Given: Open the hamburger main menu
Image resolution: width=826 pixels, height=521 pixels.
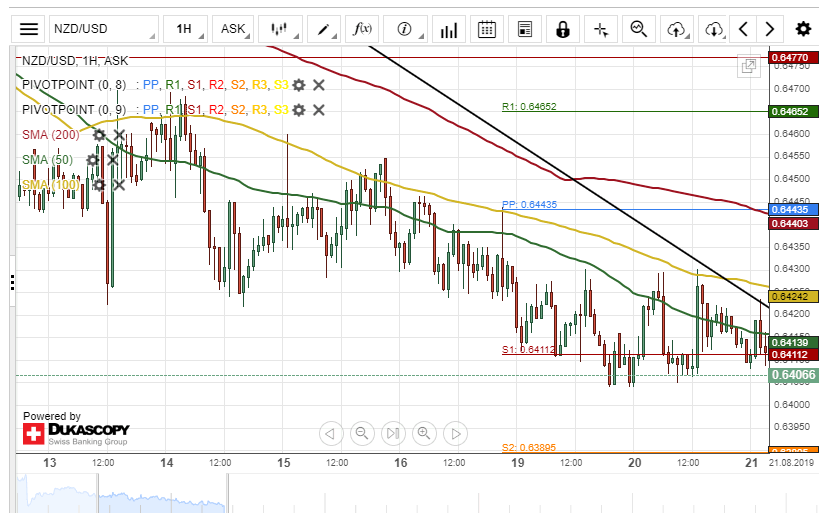Looking at the screenshot, I should 29,29.
